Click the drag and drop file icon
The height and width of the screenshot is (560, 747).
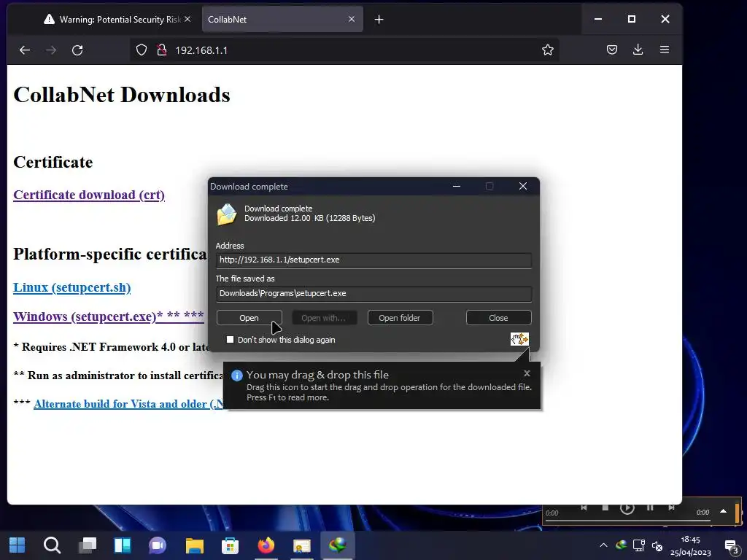[519, 339]
